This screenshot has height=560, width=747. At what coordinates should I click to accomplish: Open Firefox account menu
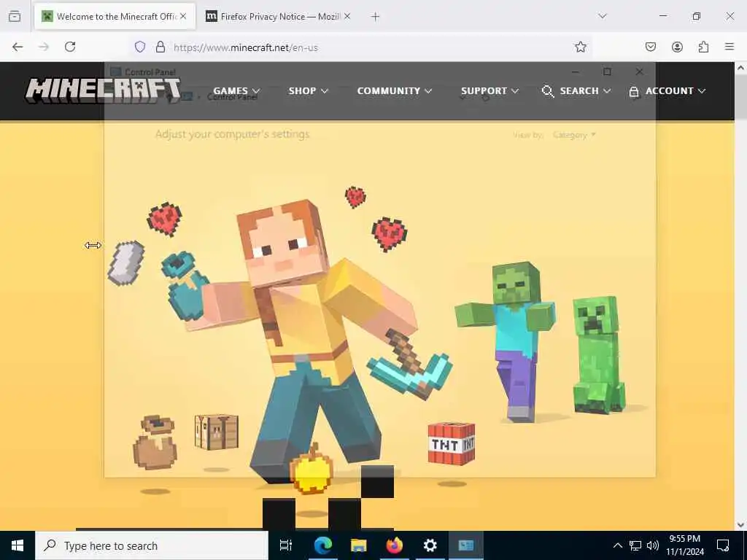(677, 47)
